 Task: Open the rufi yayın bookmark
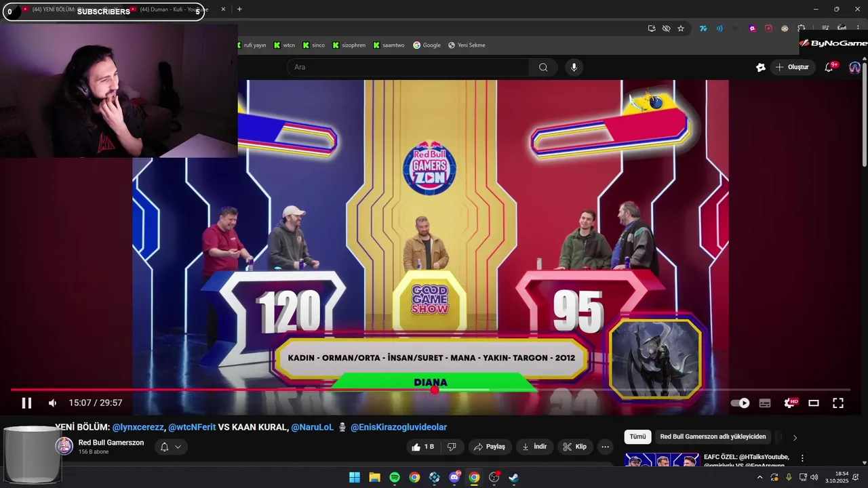pos(250,45)
